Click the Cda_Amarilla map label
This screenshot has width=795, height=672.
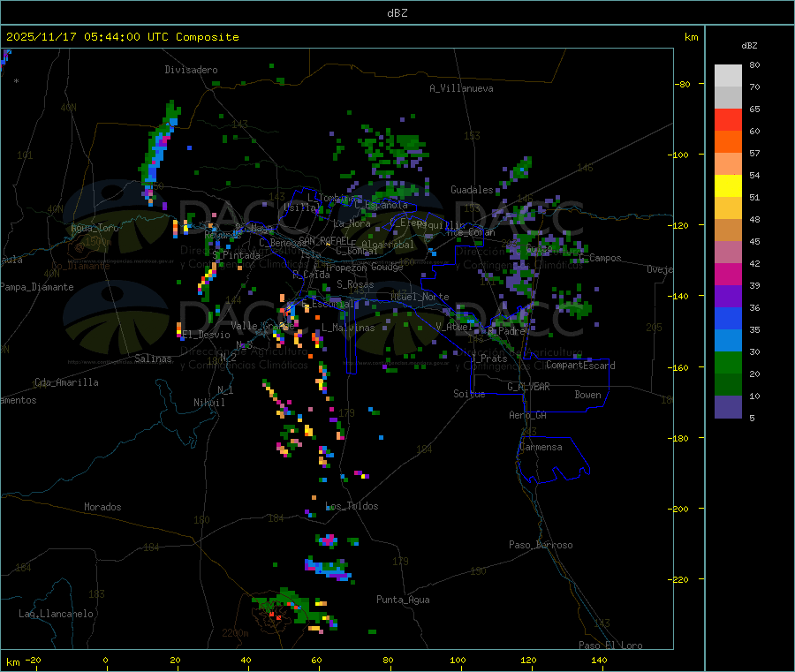(x=66, y=382)
